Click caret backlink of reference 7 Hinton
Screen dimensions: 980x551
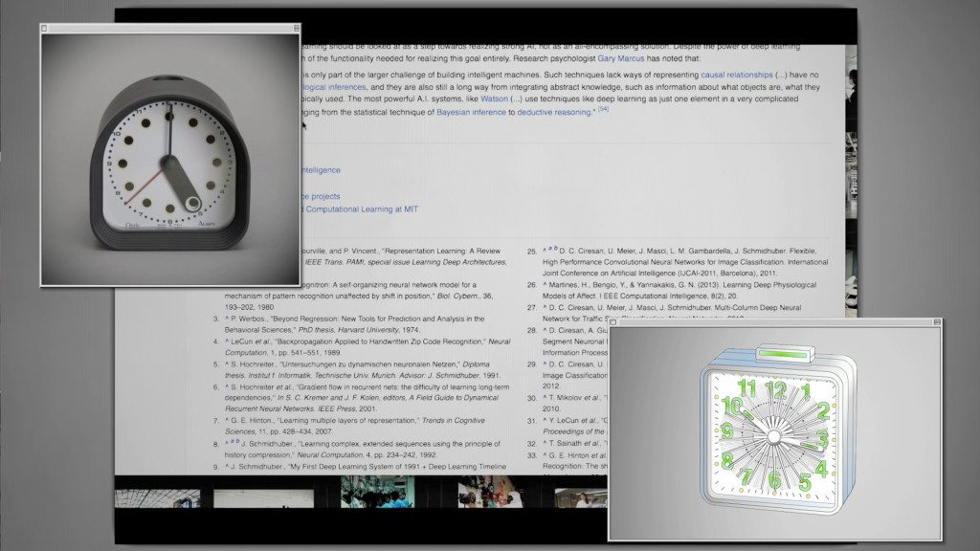click(x=229, y=420)
